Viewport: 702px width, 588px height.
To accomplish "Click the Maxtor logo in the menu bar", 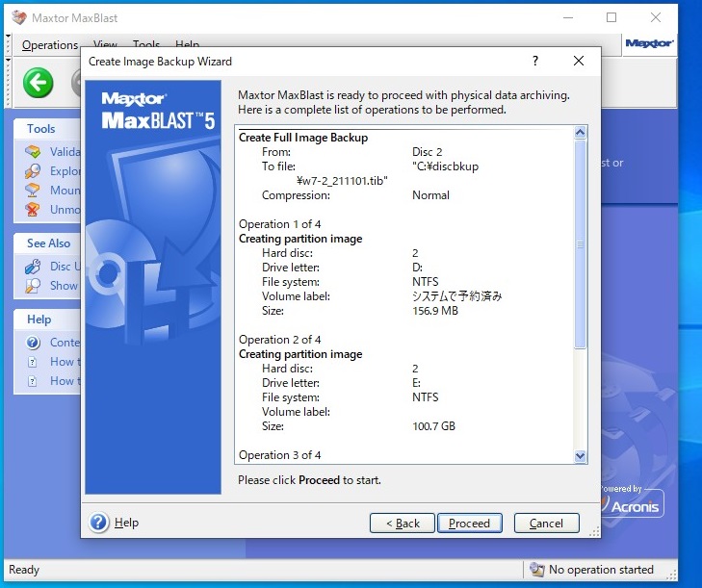I will tap(649, 43).
